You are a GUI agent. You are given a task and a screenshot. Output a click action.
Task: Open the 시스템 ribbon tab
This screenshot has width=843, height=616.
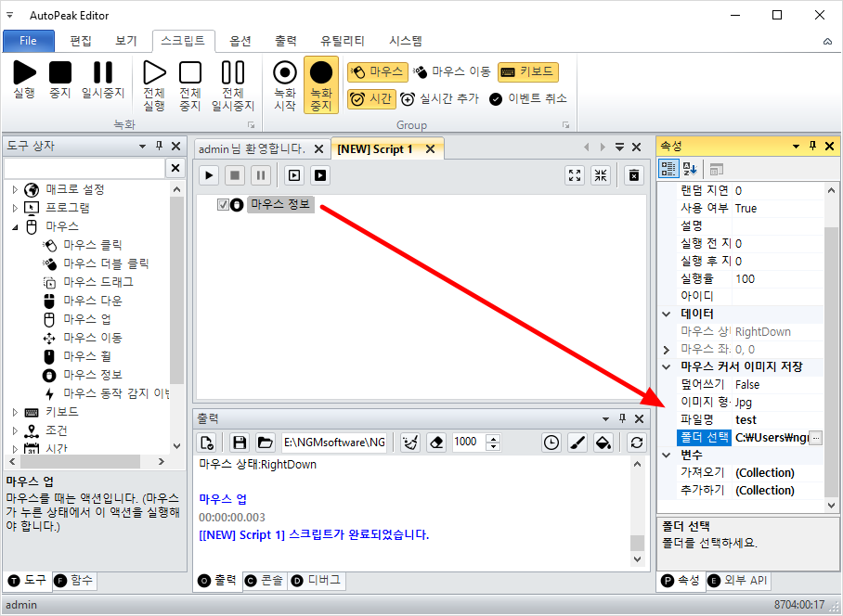tap(406, 41)
